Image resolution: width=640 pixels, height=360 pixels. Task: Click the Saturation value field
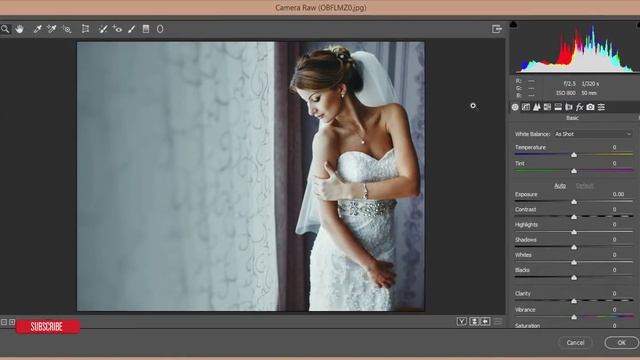614,326
